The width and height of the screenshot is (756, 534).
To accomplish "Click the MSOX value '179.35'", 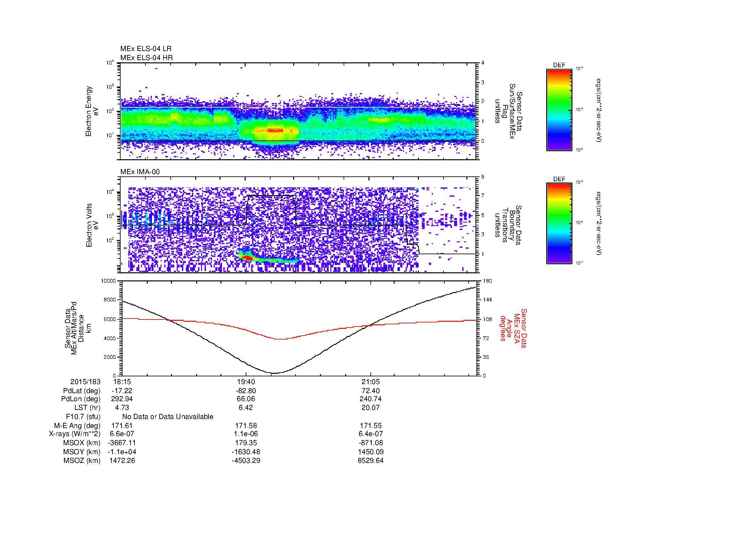I will coord(246,443).
